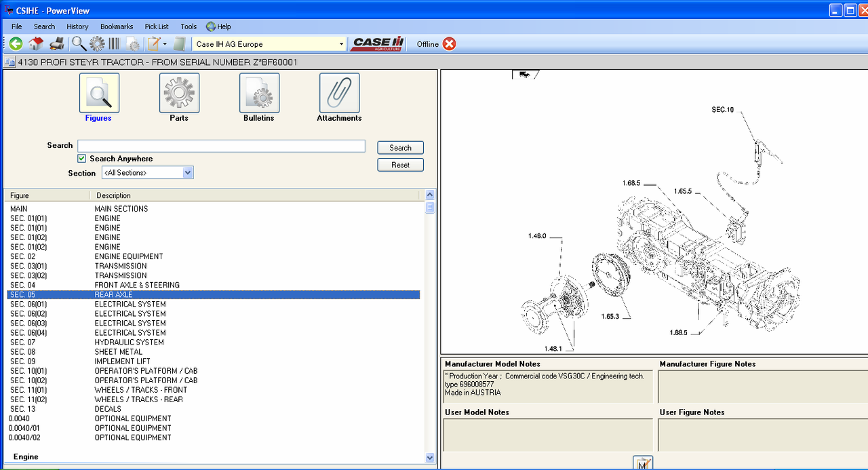Click callout 1.48.0 in the axle diagram
Screen dimensions: 868x470
pyautogui.click(x=536, y=236)
